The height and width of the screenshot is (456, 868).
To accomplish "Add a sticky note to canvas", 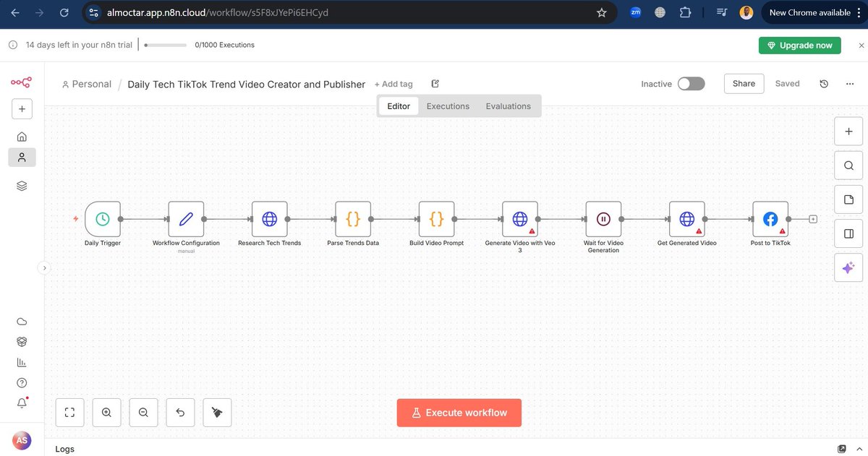I will pyautogui.click(x=848, y=199).
